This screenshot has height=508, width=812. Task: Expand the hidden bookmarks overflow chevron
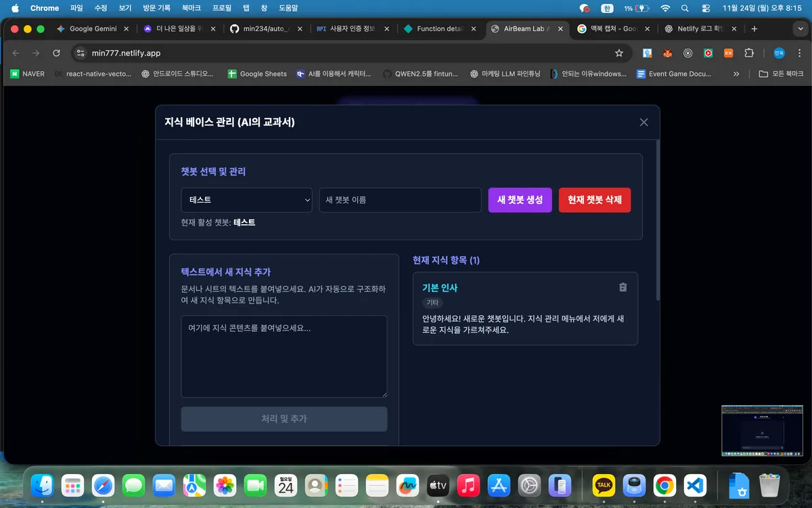[736, 74]
